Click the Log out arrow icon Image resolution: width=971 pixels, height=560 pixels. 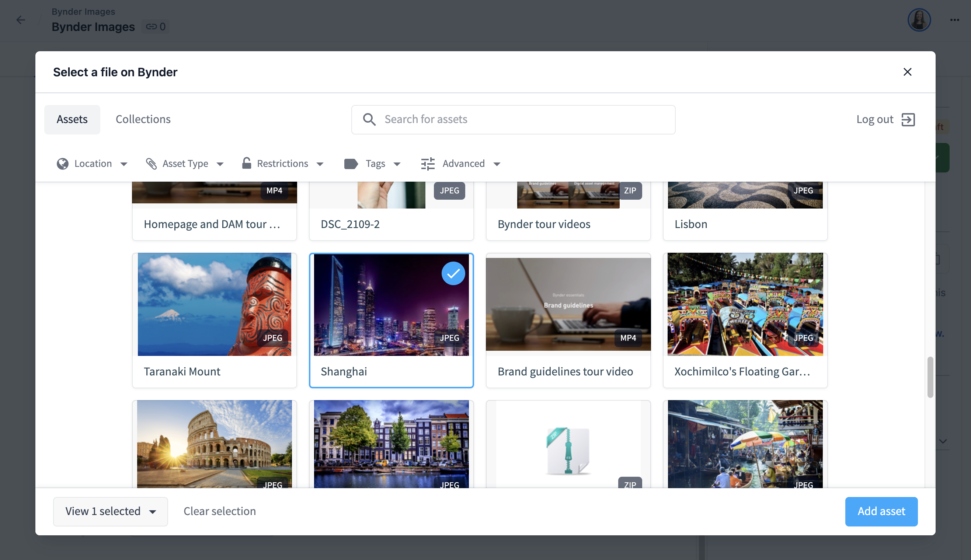[x=908, y=120]
